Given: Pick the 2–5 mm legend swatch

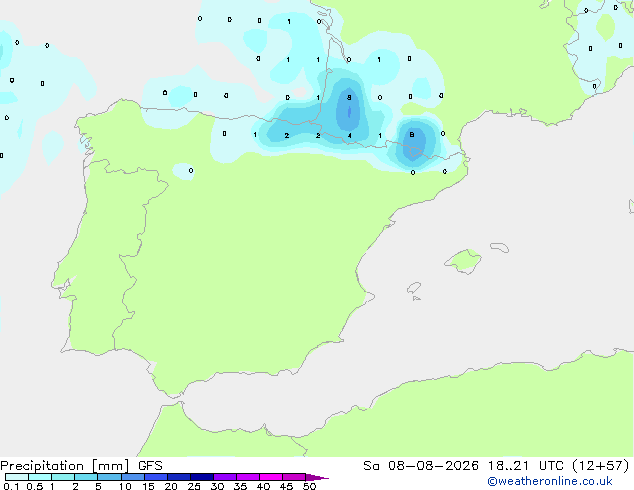Looking at the screenshot, I should click(86, 477).
